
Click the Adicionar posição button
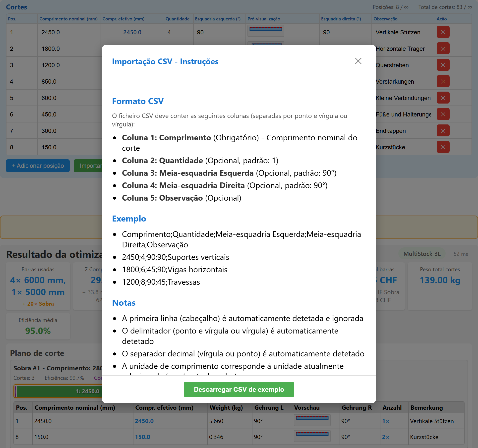(38, 166)
